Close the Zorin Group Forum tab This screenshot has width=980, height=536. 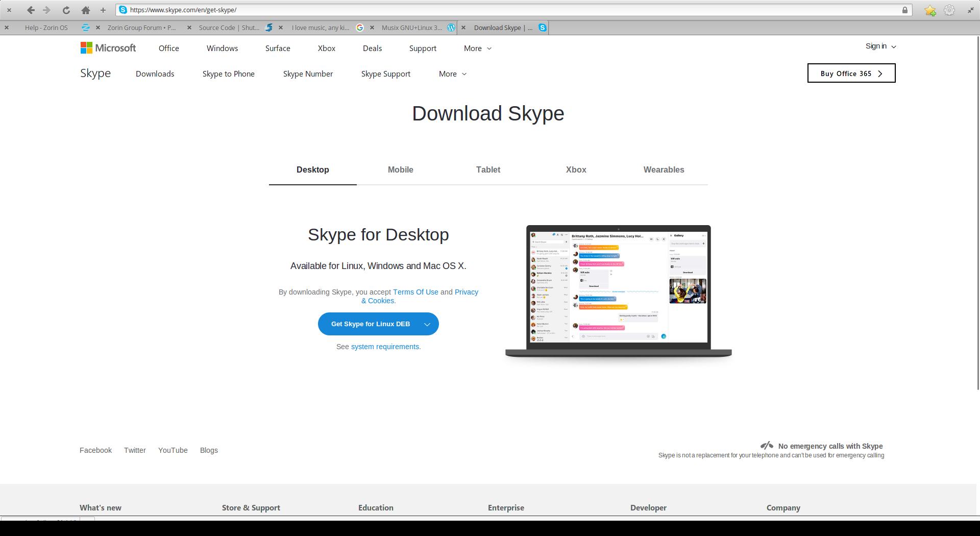pos(98,28)
